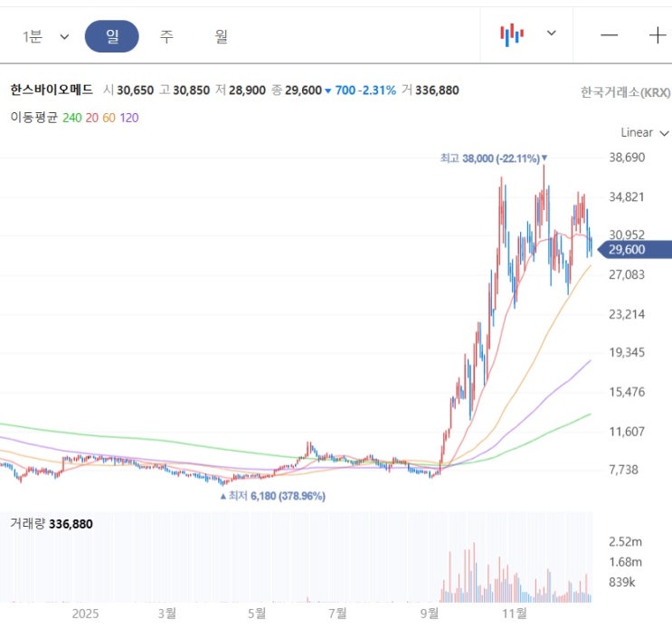The image size is (672, 639).
Task: Expand the chart type chevron
Action: coord(552,33)
